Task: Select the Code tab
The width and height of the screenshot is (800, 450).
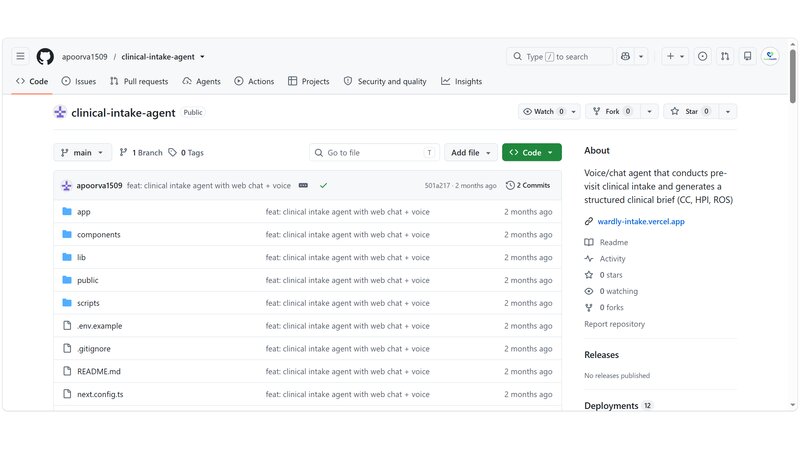Action: pos(32,82)
